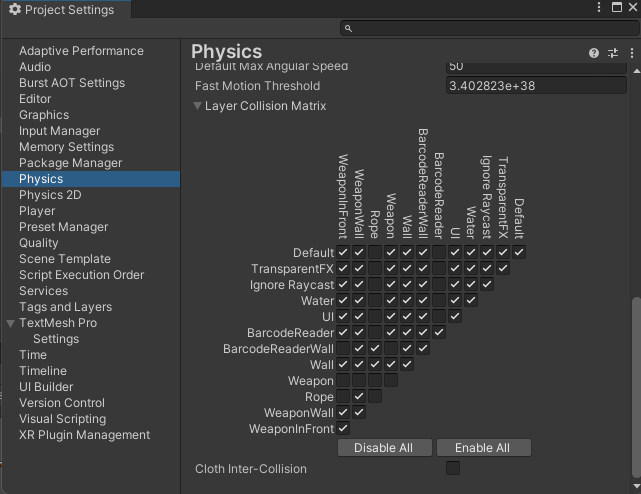Toggle Ignore Raycast row Ignore Raycast checkbox
641x494 pixels.
(x=487, y=284)
